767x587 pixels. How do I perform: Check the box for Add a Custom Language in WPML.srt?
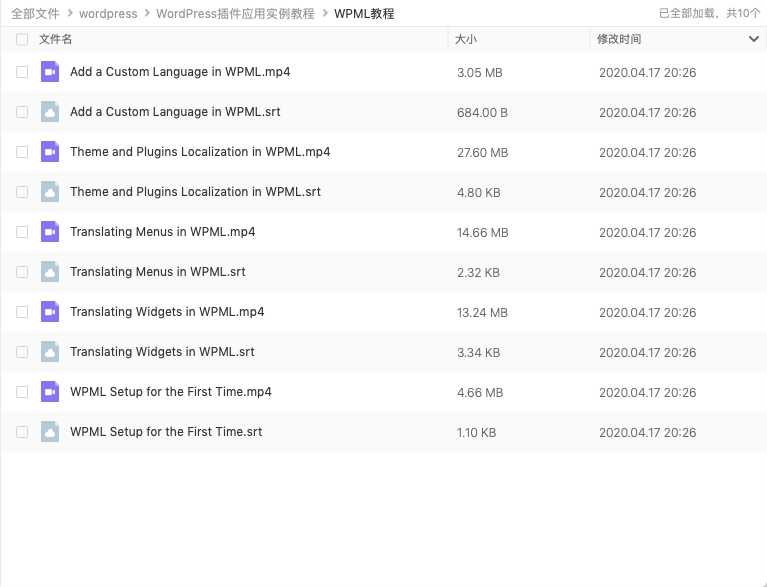[22, 112]
